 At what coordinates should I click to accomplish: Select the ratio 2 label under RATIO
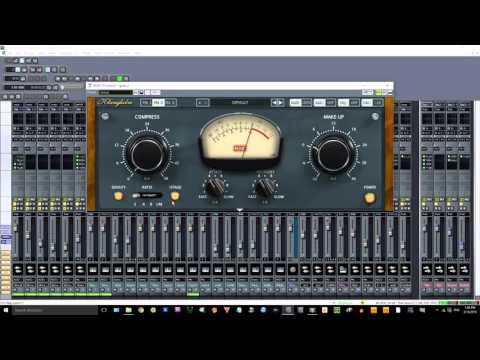(135, 204)
